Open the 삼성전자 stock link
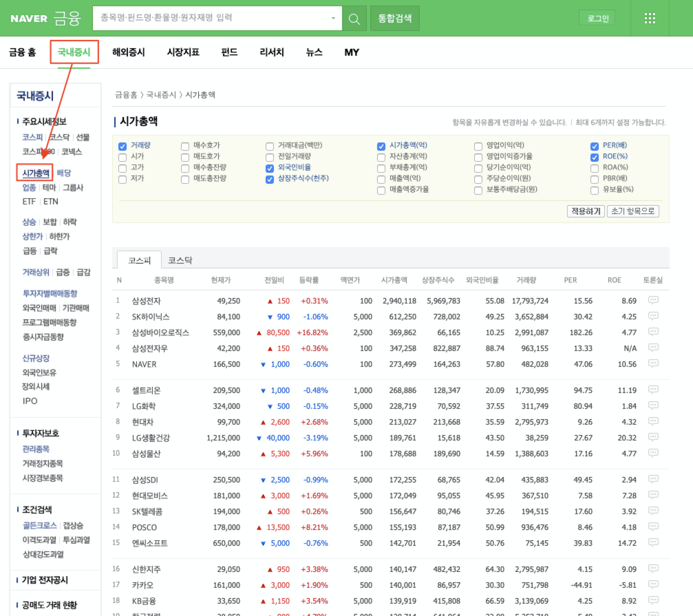Viewport: 693px width, 616px height. pos(146,301)
